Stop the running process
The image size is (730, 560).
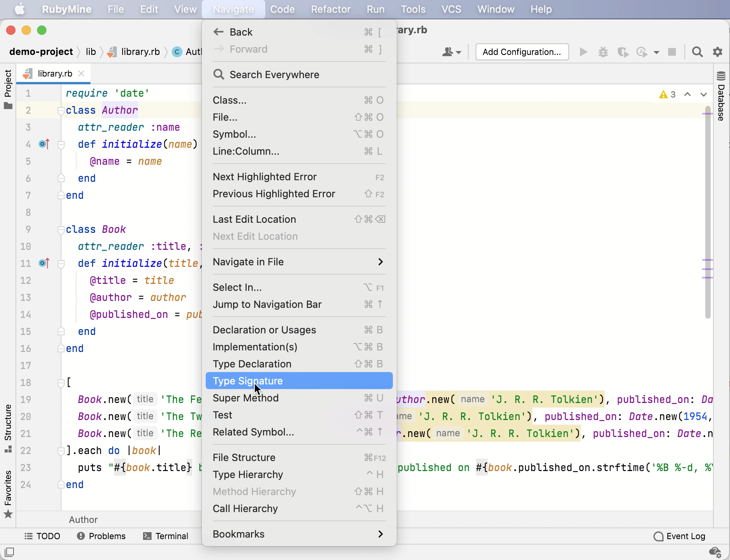point(672,52)
